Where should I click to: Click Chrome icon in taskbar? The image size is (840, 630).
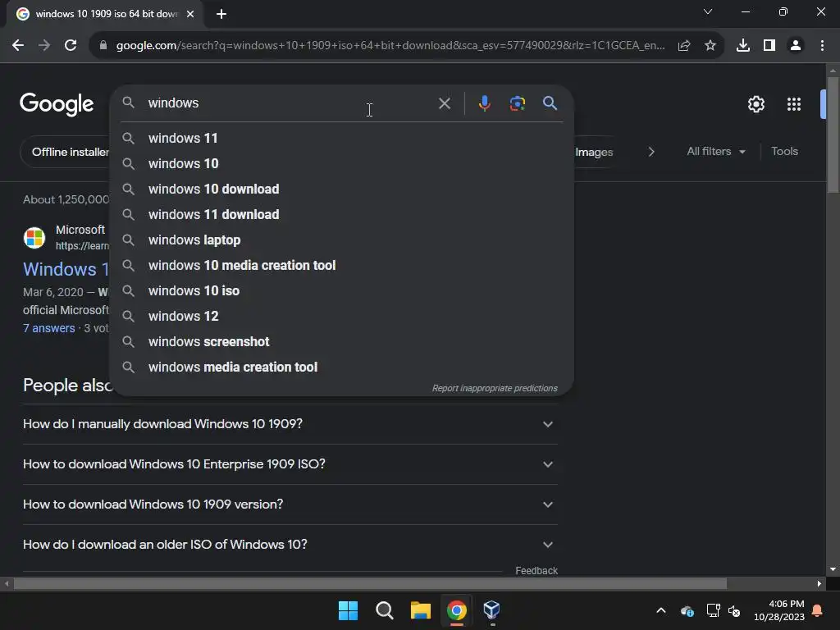(457, 610)
